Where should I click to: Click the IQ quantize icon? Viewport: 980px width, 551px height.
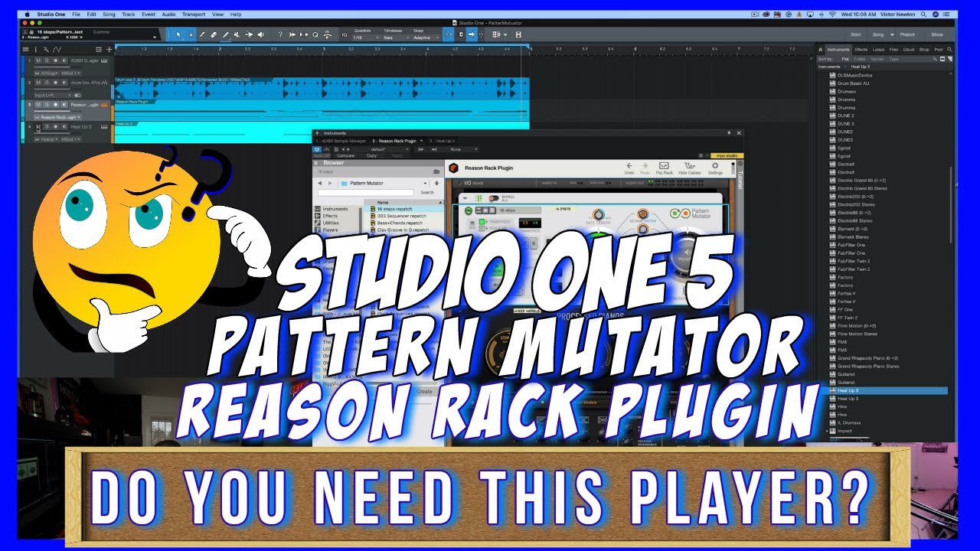coord(345,34)
